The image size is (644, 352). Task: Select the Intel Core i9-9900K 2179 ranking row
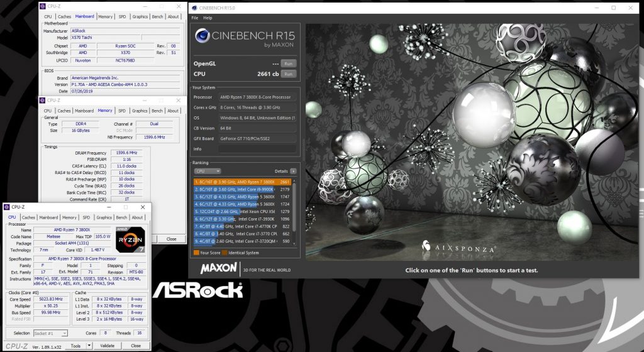pos(242,189)
